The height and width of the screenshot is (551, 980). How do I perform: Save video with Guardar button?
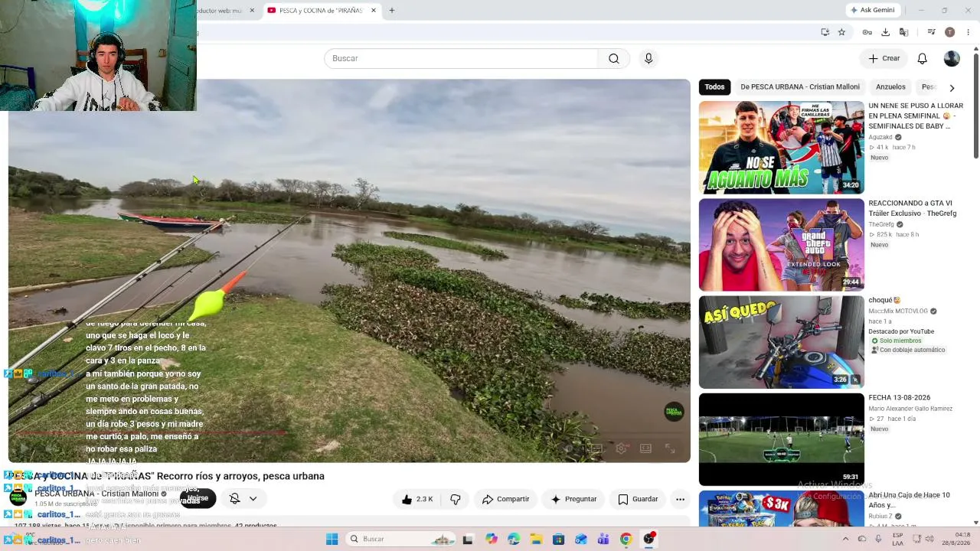tap(638, 499)
